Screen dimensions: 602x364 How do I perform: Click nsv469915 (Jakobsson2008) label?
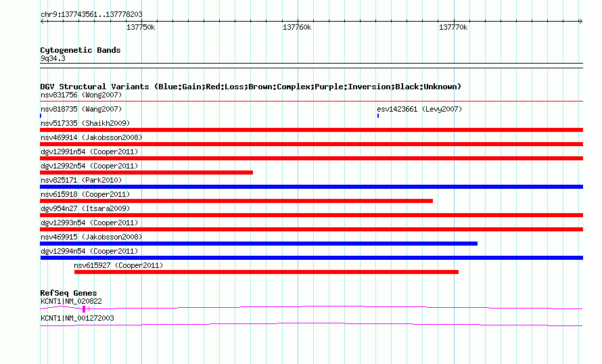(x=91, y=237)
